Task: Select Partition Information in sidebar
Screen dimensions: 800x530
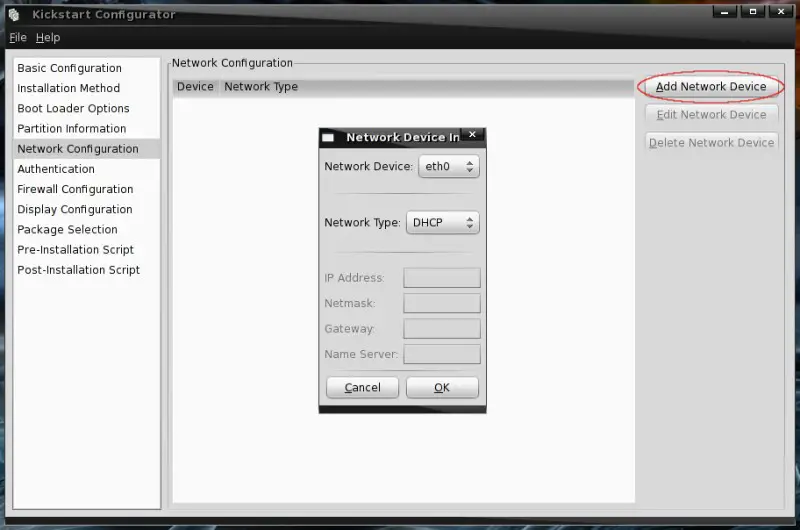Action: click(x=86, y=129)
